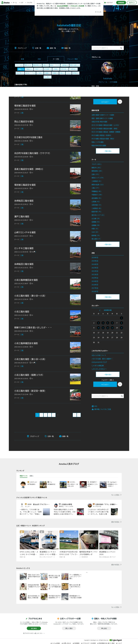
Task: Click 詳しく見る for 公式トップブロガー
Action: tap(69, 628)
